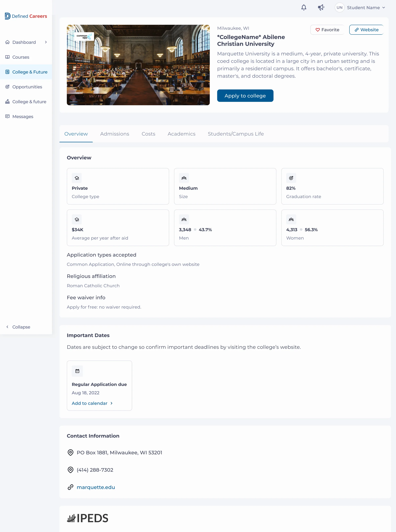The image size is (396, 532).
Task: Click the library photo thumbnail
Action: pyautogui.click(x=138, y=65)
